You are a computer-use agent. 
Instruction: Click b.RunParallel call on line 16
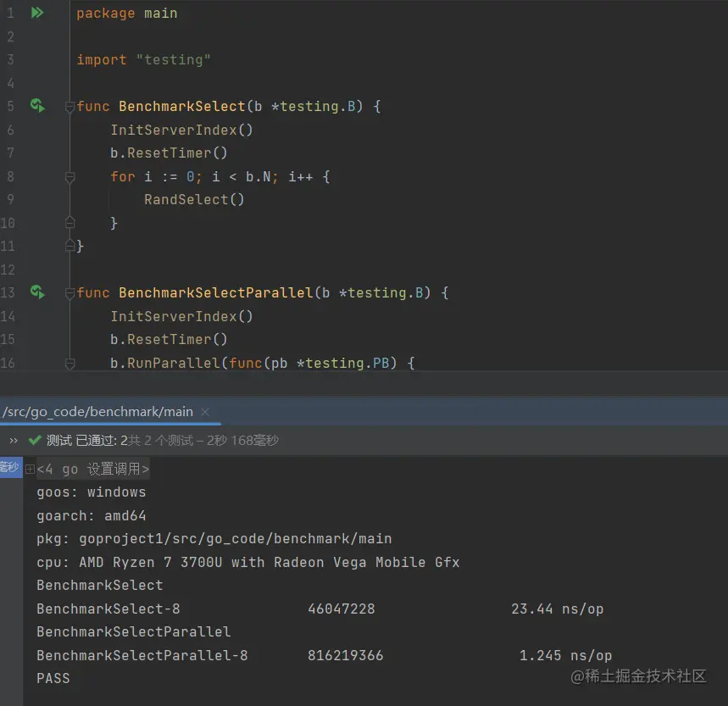click(164, 363)
